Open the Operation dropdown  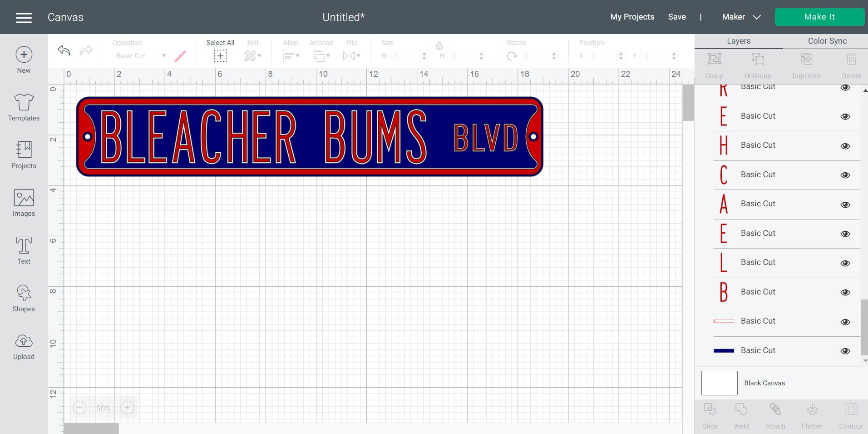[x=141, y=55]
